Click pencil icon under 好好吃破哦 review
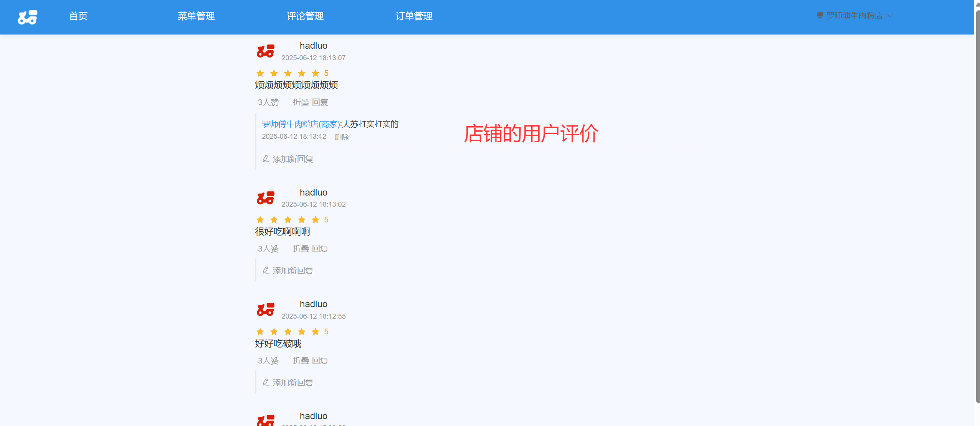Viewport: 980px width, 426px height. pos(266,382)
